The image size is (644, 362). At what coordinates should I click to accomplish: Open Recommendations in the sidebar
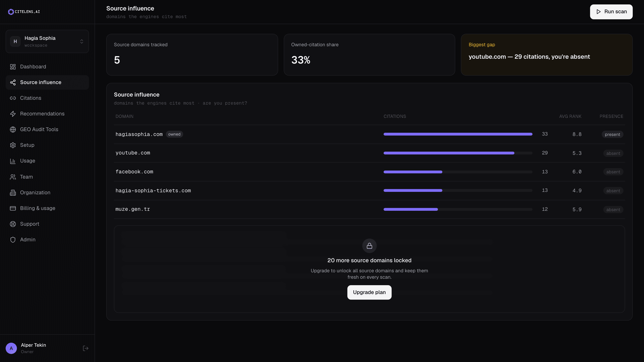pyautogui.click(x=47, y=114)
